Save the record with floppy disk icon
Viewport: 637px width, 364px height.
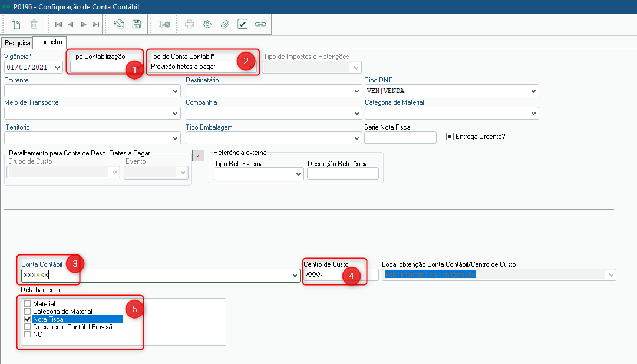click(137, 24)
